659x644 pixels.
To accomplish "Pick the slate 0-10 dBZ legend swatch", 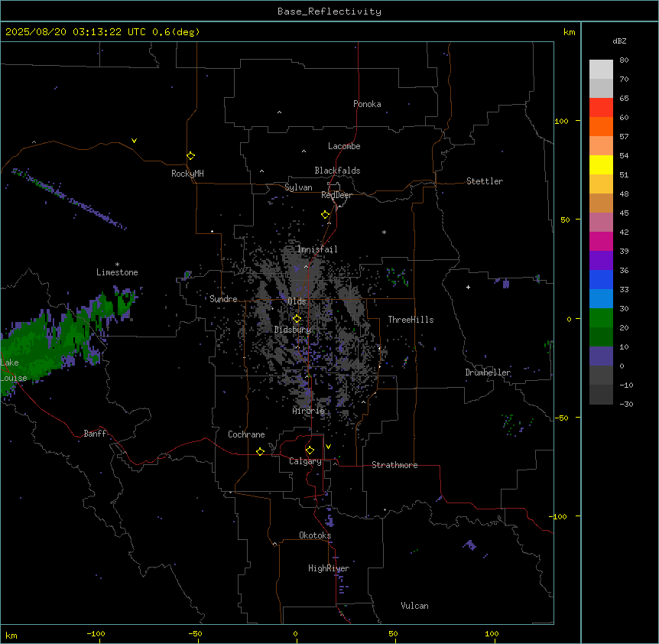I will 601,356.
